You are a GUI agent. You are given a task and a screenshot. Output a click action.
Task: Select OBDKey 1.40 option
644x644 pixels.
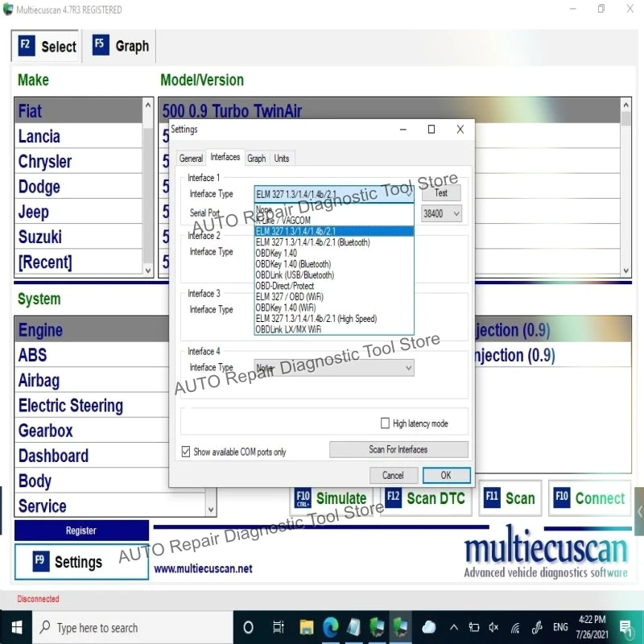334,253
